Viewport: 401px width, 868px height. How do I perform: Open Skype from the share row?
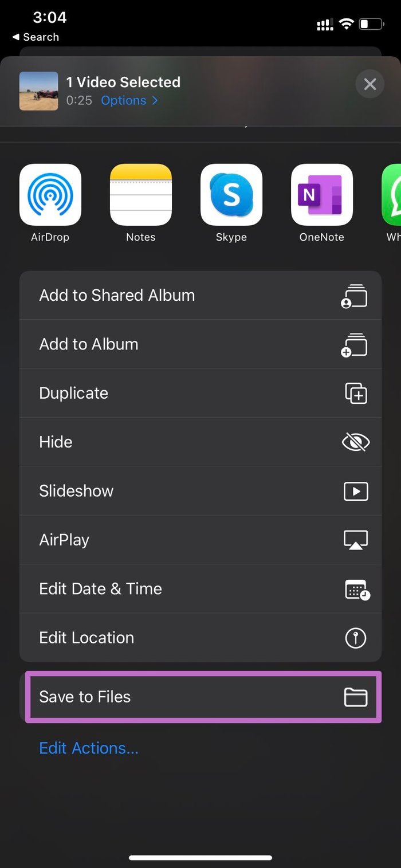click(x=231, y=195)
